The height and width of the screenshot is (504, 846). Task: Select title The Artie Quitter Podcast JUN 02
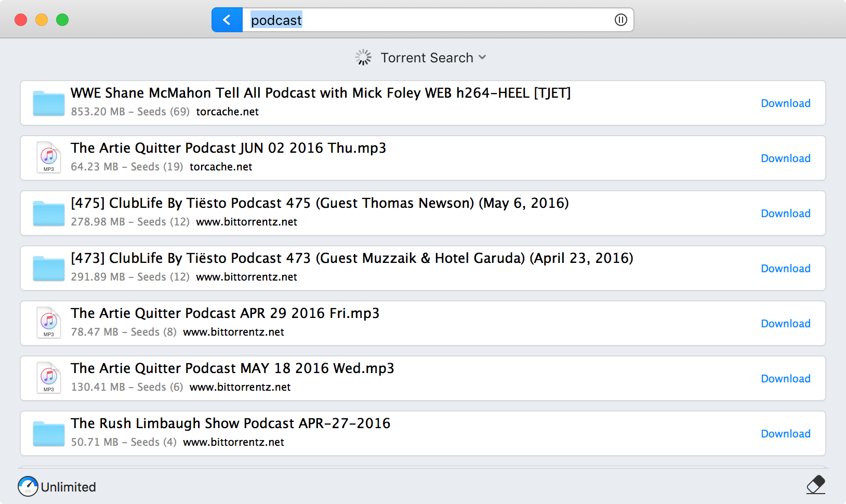point(229,148)
